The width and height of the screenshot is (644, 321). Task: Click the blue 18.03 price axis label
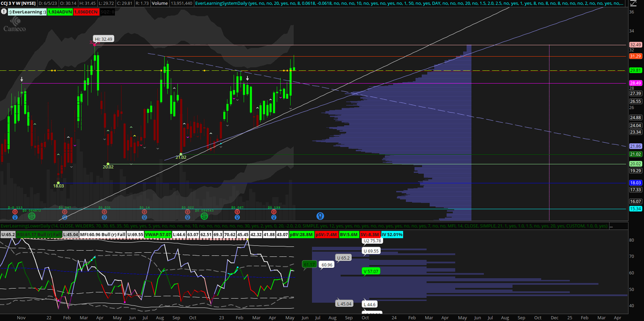[635, 183]
